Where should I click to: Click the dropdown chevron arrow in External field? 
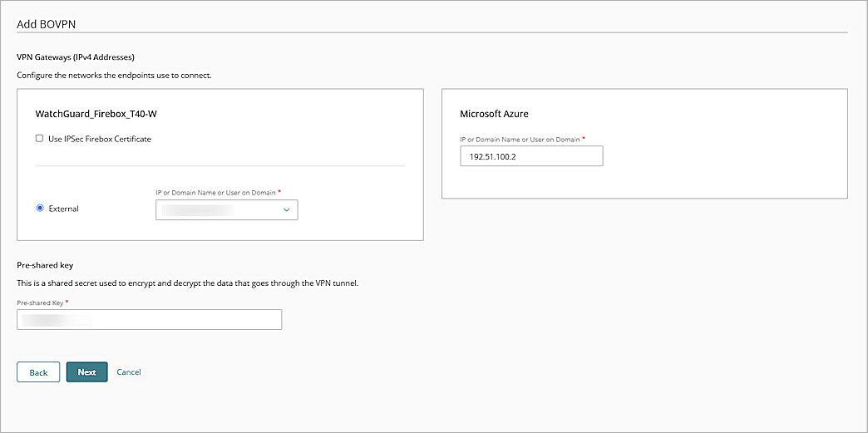pos(286,210)
